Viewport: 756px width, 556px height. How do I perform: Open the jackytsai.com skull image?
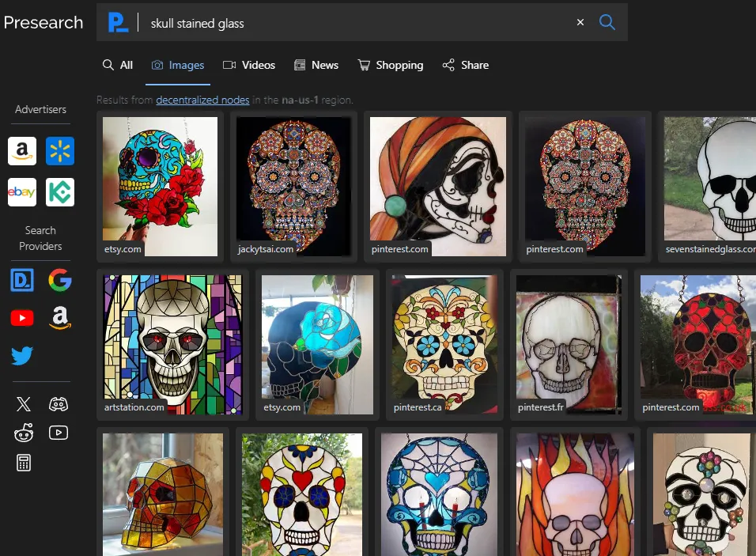(x=293, y=187)
